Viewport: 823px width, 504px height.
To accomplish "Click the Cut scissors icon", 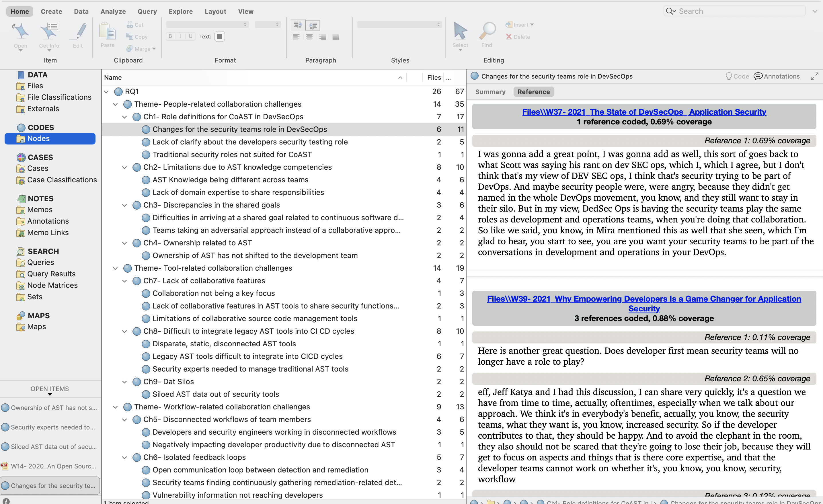I will click(130, 25).
